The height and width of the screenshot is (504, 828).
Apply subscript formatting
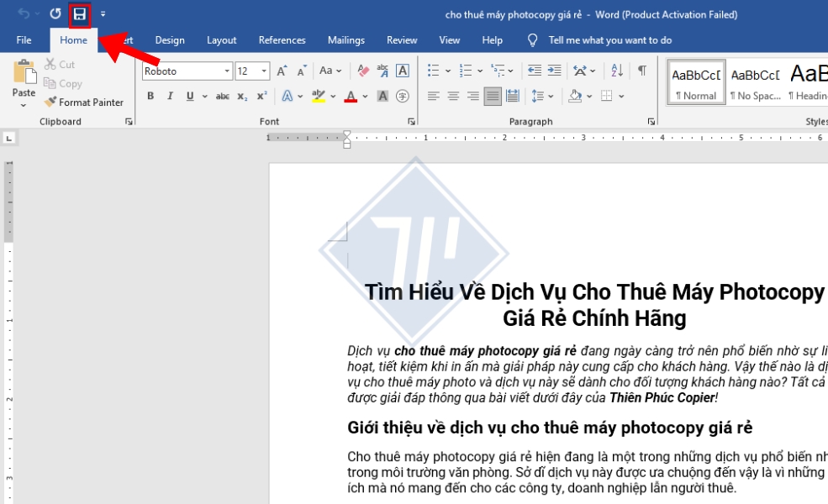(x=242, y=97)
